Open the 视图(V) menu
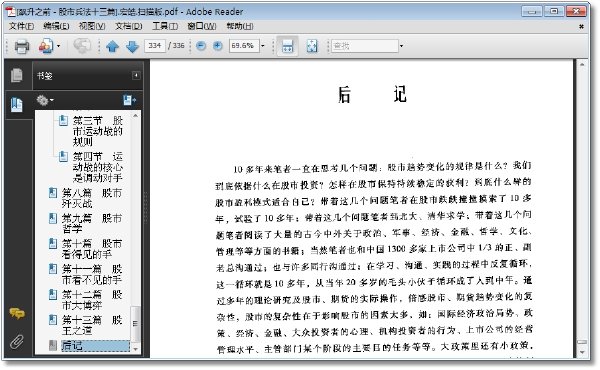The image size is (600, 370). [92, 26]
